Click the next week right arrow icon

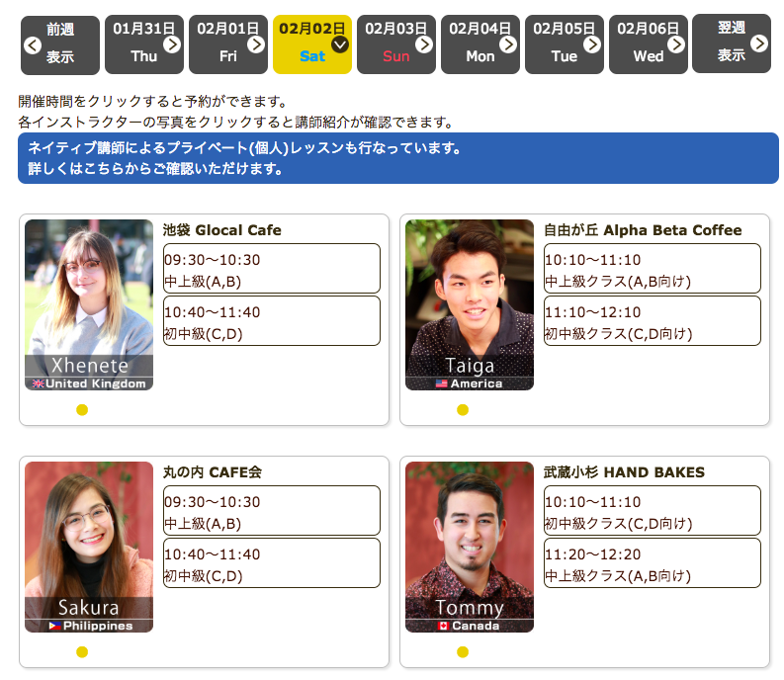[758, 43]
